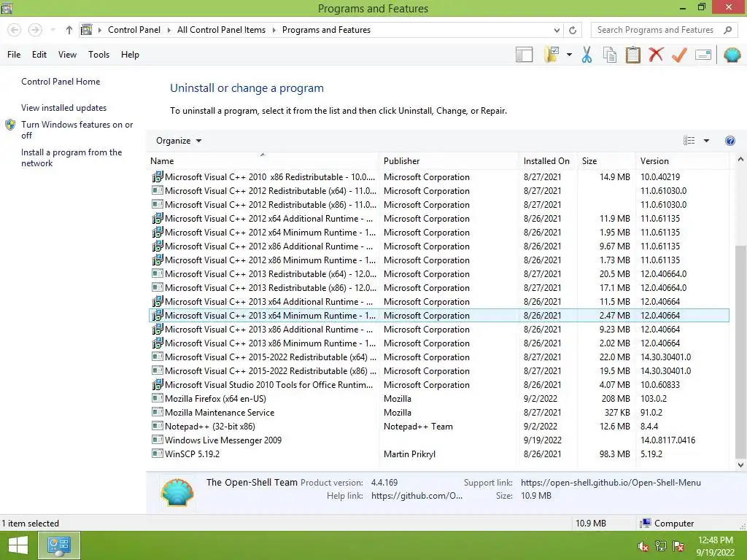Click the Control Panel taskbar button
747x560 pixels.
click(x=59, y=545)
